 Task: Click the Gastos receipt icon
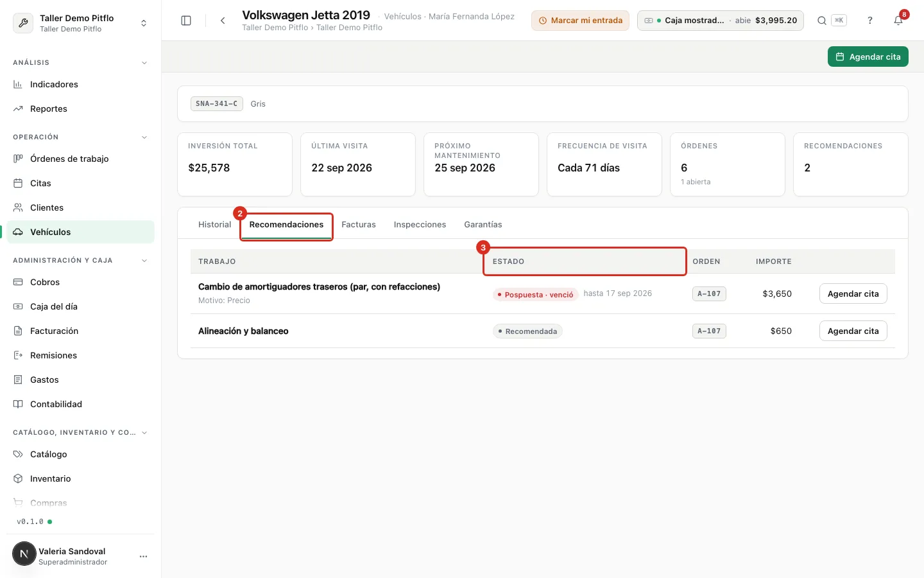point(18,380)
